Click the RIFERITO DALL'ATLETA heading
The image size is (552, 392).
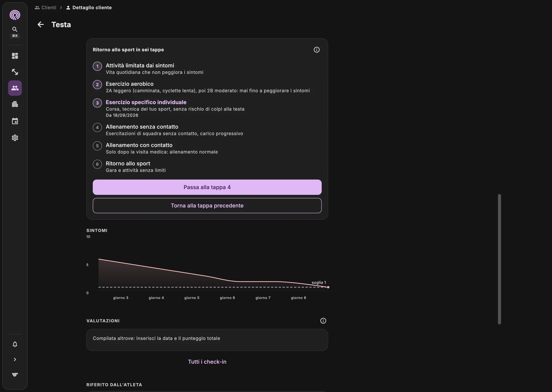[114, 385]
